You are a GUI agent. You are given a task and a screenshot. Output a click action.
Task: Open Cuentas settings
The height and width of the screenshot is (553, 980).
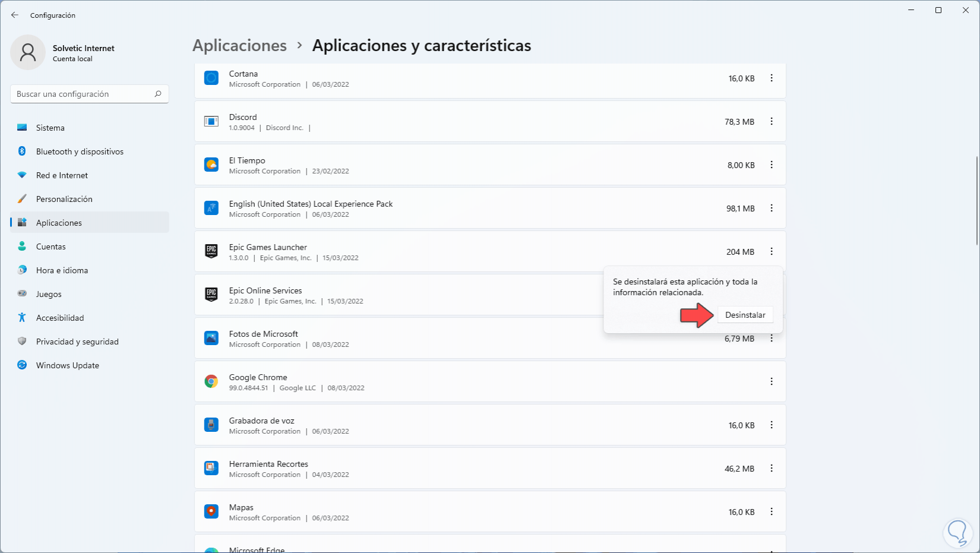(90, 247)
